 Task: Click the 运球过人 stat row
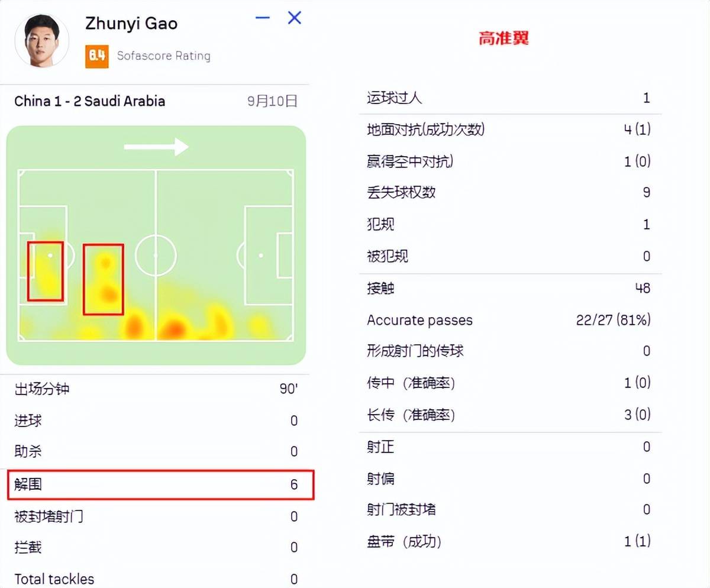(x=510, y=98)
